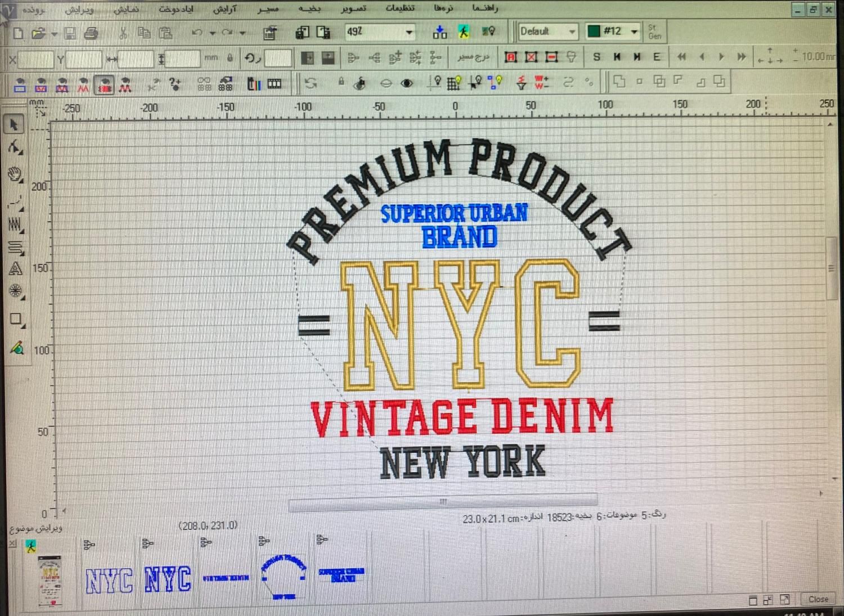Open the آرایش (Arrange) menu

tap(225, 10)
